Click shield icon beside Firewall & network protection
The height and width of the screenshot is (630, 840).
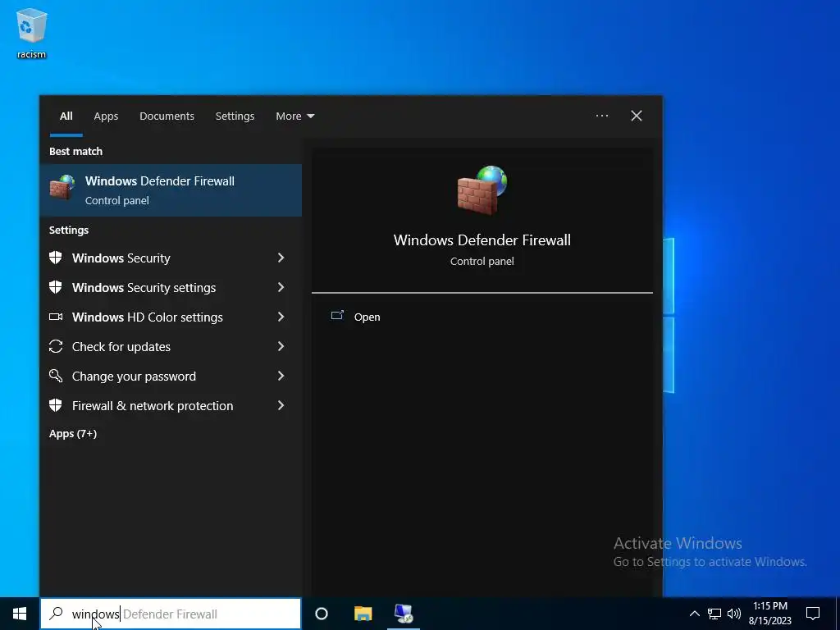pos(56,405)
